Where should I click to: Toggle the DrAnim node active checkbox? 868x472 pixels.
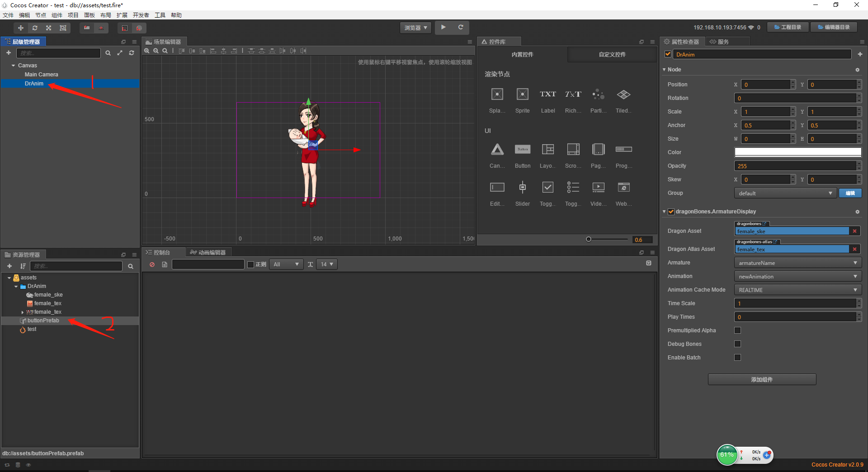pyautogui.click(x=668, y=54)
